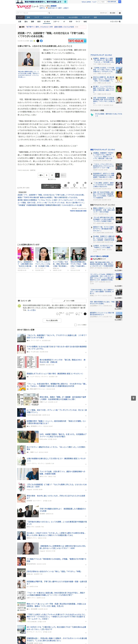Open breaking news 地下鉄サリン事件 headline
138x644 pixels.
pos(50,27)
